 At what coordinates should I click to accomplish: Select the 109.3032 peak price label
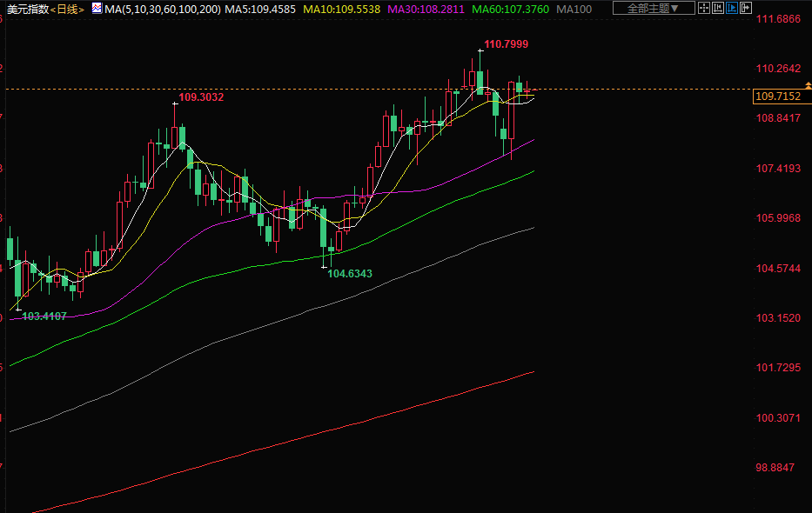coord(201,97)
